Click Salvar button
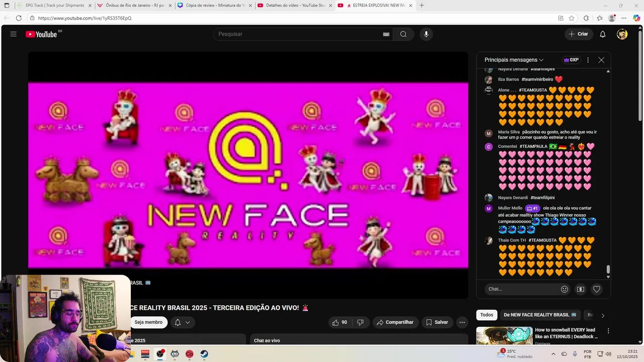Image resolution: width=644 pixels, height=362 pixels. pos(437,322)
